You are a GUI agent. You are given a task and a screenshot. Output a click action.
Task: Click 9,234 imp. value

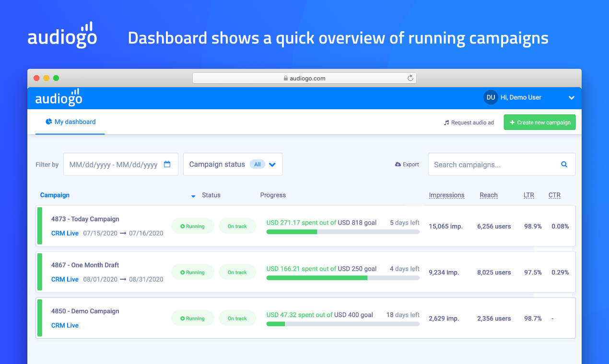444,272
